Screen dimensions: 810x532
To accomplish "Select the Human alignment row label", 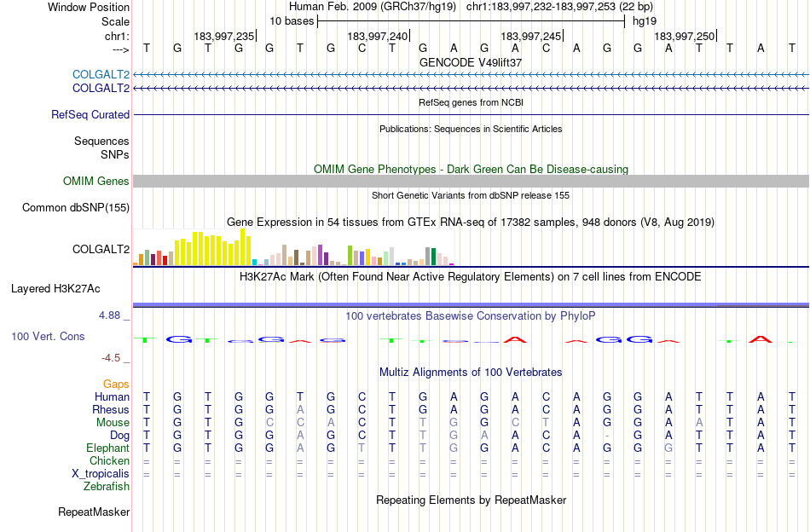I will pyautogui.click(x=112, y=396).
